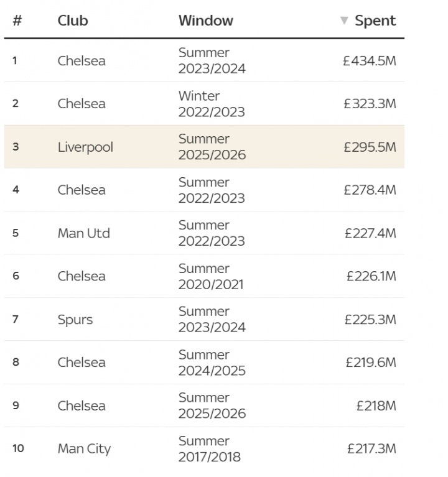Click Summer 2020/2021 window cell
Screen dimensions: 448x477
pos(212,276)
